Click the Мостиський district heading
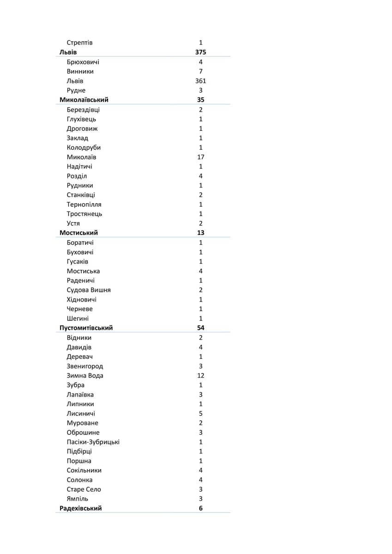 78,233
